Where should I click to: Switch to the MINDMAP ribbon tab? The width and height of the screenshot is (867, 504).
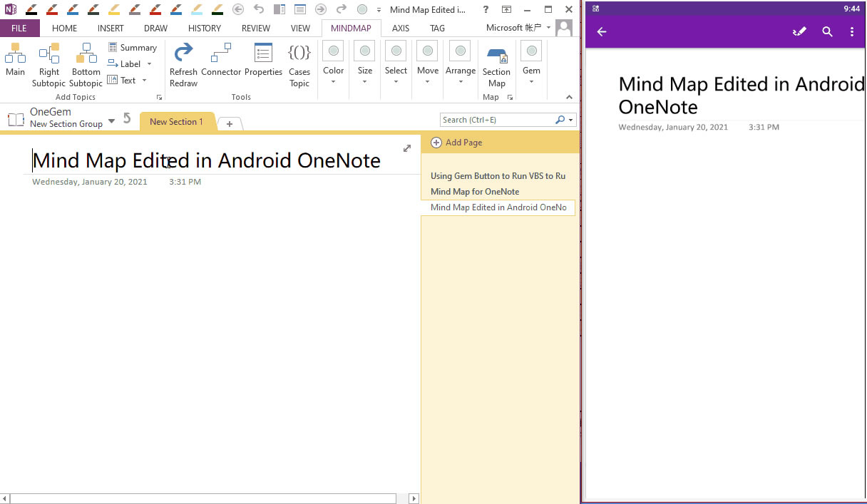coord(352,28)
